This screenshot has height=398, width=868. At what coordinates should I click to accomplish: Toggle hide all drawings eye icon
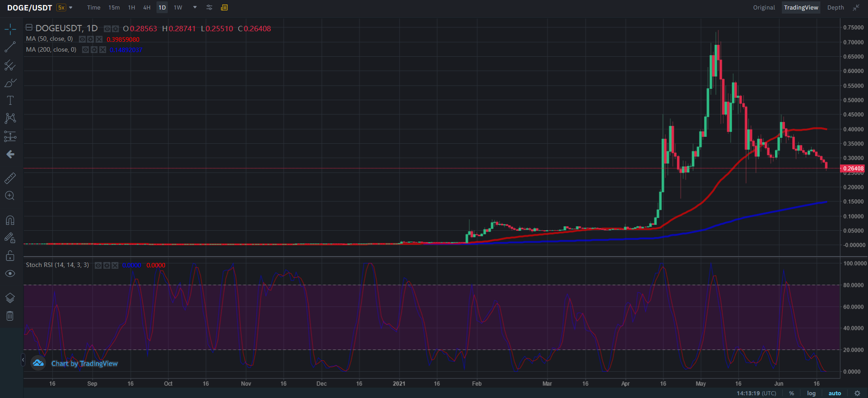click(10, 274)
